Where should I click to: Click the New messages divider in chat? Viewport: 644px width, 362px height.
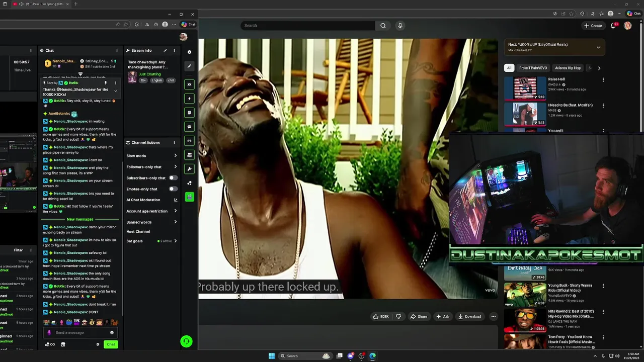(80, 219)
